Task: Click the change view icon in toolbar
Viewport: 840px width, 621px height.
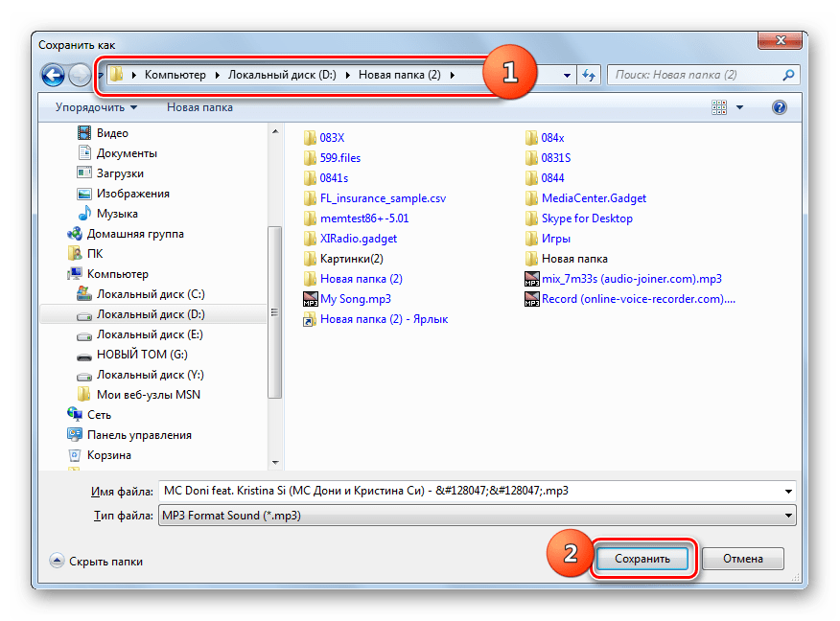Action: [719, 107]
